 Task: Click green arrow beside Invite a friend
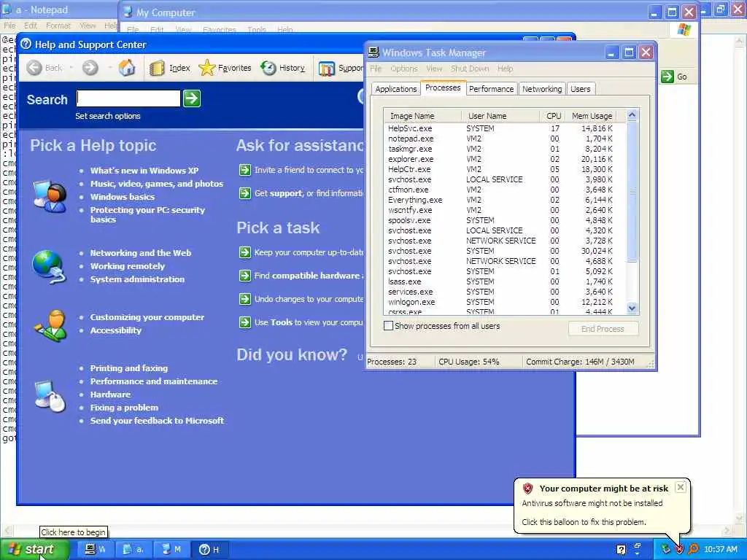point(245,170)
